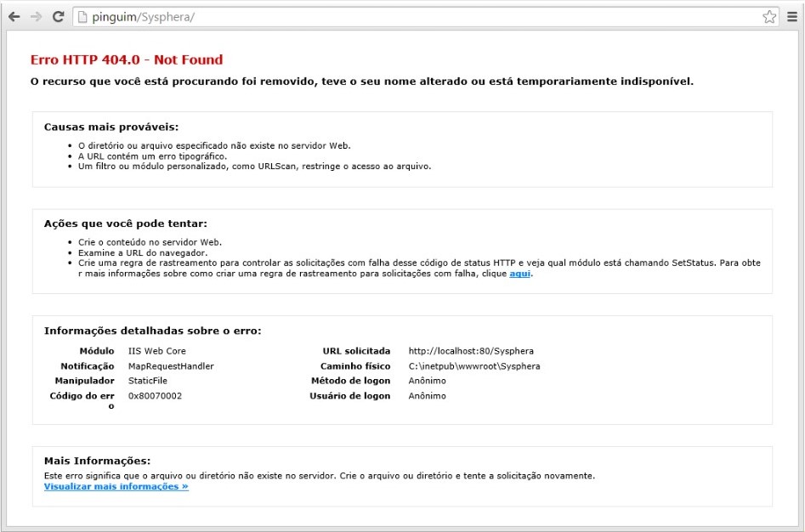Click bullet 'O diretório ou arquivo especificado não existe'
This screenshot has height=532, width=805.
coord(214,145)
